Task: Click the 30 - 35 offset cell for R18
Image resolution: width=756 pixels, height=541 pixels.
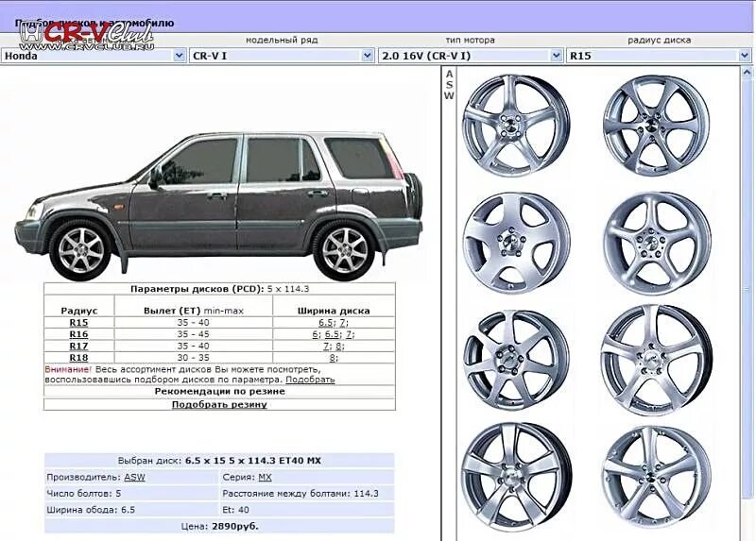Action: [193, 358]
